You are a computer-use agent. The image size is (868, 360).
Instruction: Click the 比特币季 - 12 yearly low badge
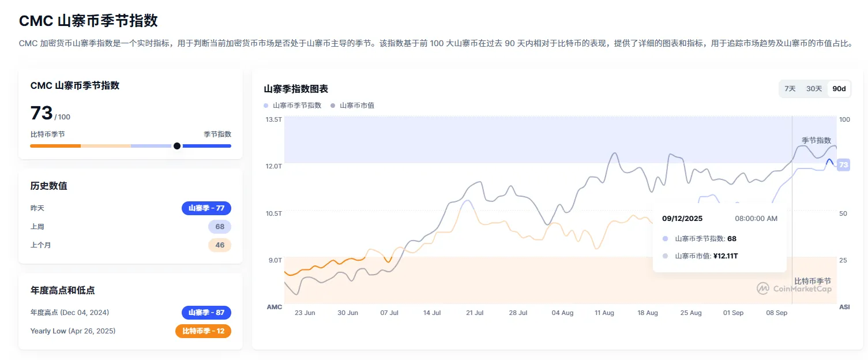(203, 331)
